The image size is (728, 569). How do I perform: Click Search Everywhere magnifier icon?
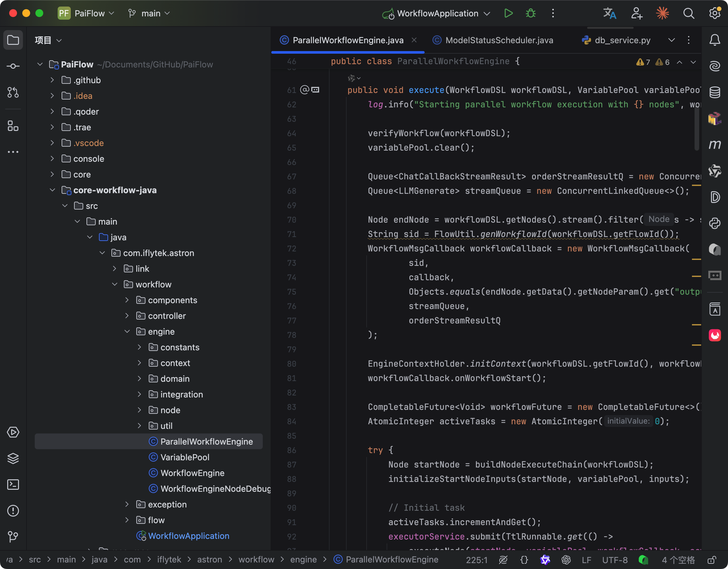[x=689, y=13]
